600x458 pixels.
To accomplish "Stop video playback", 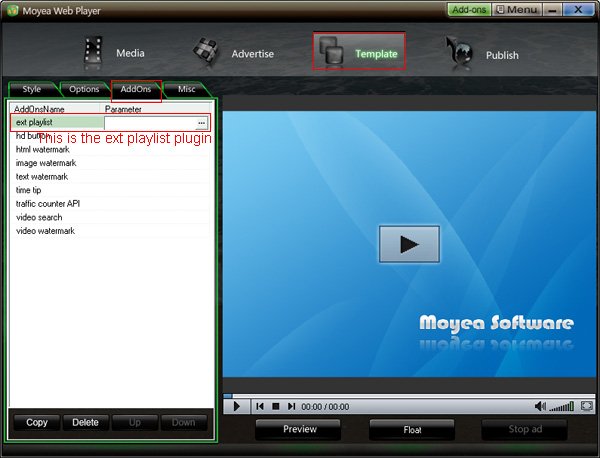I will click(x=276, y=406).
